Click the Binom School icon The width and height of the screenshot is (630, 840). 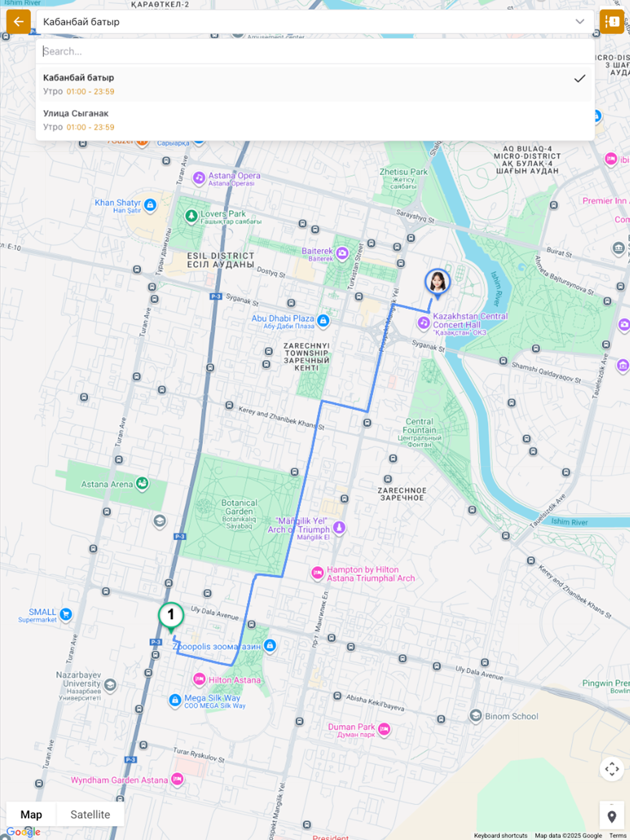(x=476, y=716)
